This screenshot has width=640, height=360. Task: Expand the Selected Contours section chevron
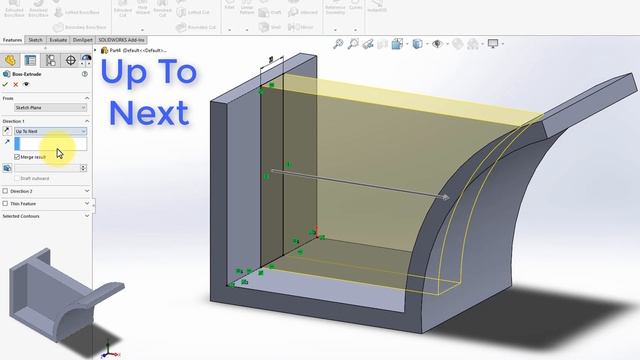[87, 216]
